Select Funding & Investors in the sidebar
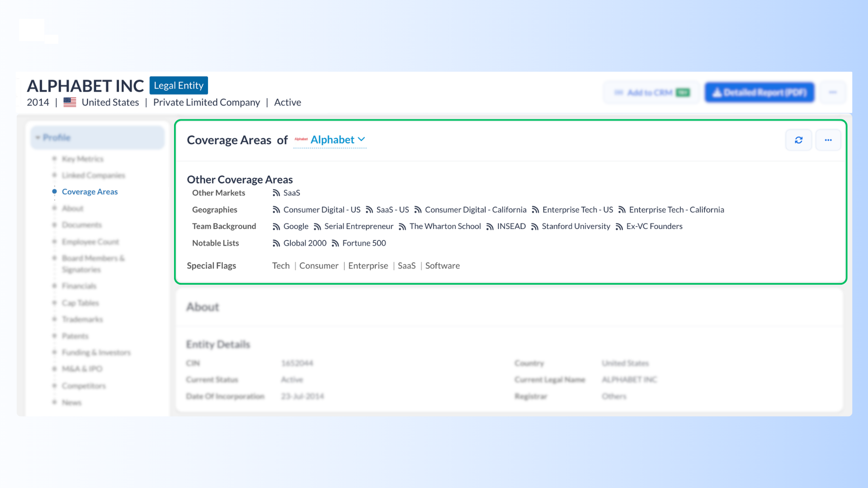This screenshot has height=488, width=868. point(96,352)
